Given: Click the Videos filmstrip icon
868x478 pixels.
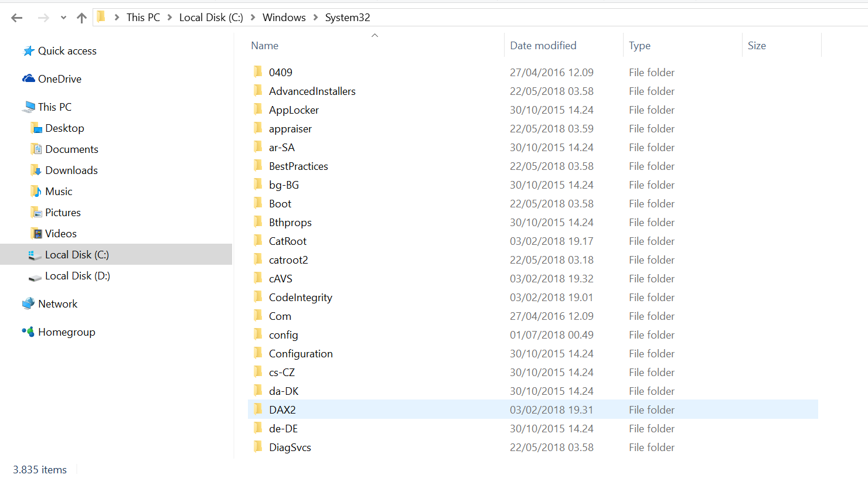Looking at the screenshot, I should tap(37, 234).
